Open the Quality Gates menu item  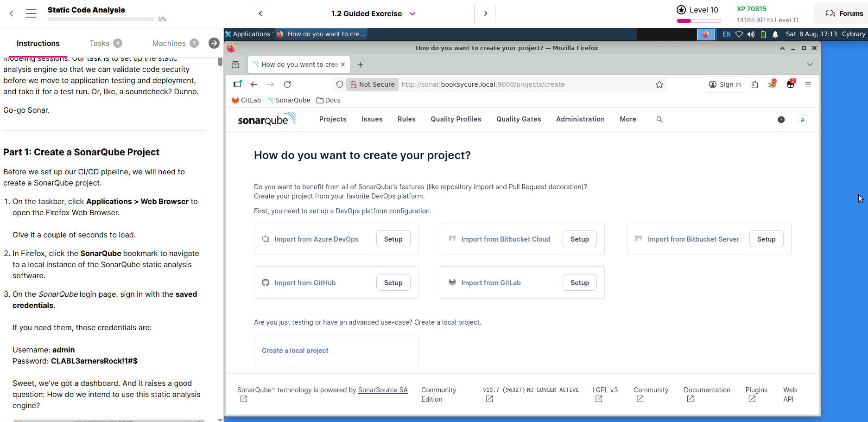point(519,119)
